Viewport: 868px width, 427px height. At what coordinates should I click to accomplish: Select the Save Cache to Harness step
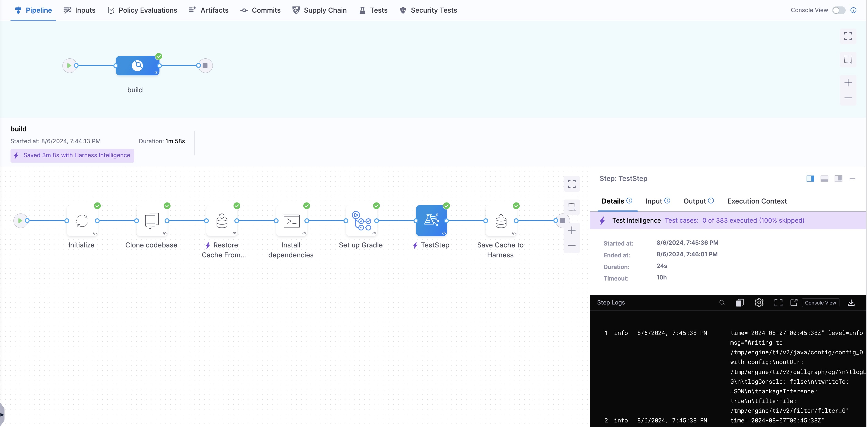(x=501, y=220)
